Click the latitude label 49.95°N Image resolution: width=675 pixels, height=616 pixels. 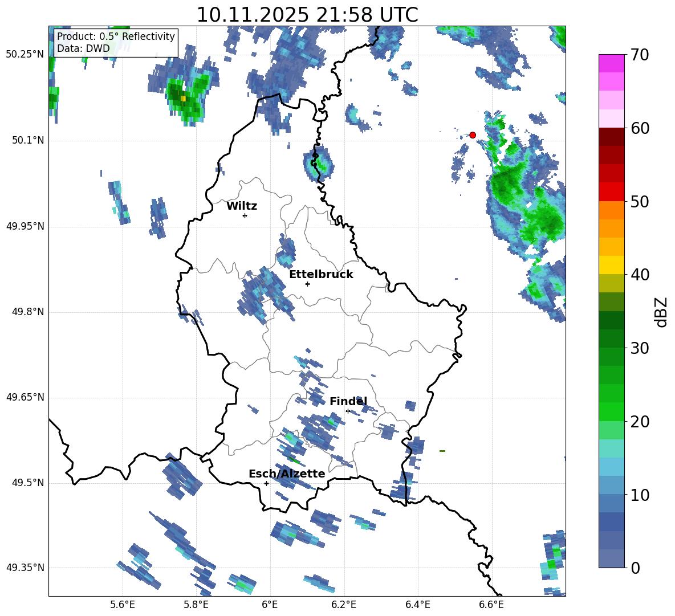pos(25,226)
